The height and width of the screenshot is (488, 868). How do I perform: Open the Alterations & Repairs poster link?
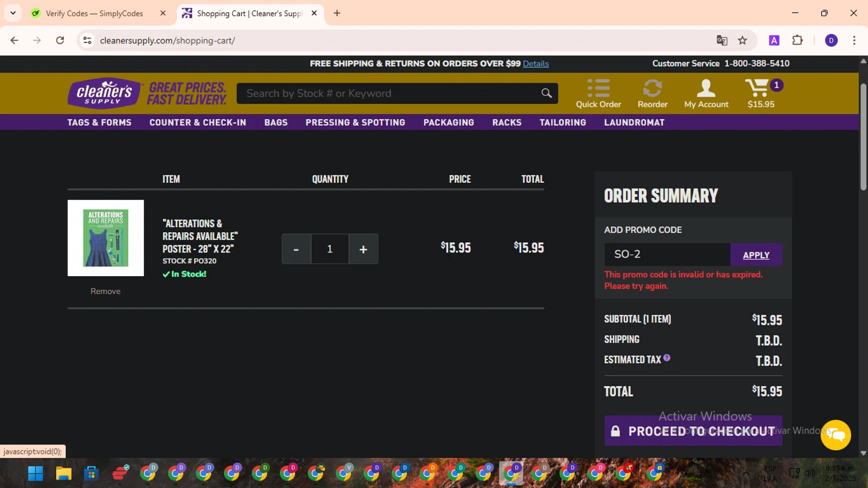(200, 236)
